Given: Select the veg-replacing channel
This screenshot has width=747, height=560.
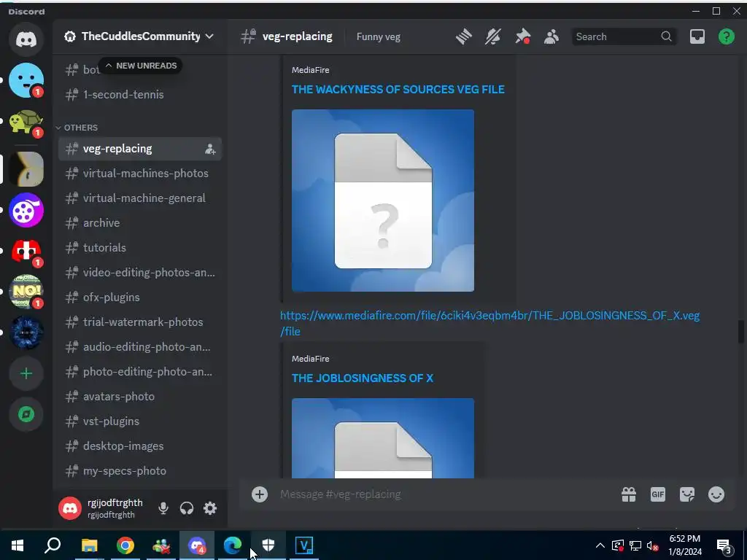Looking at the screenshot, I should (139, 149).
